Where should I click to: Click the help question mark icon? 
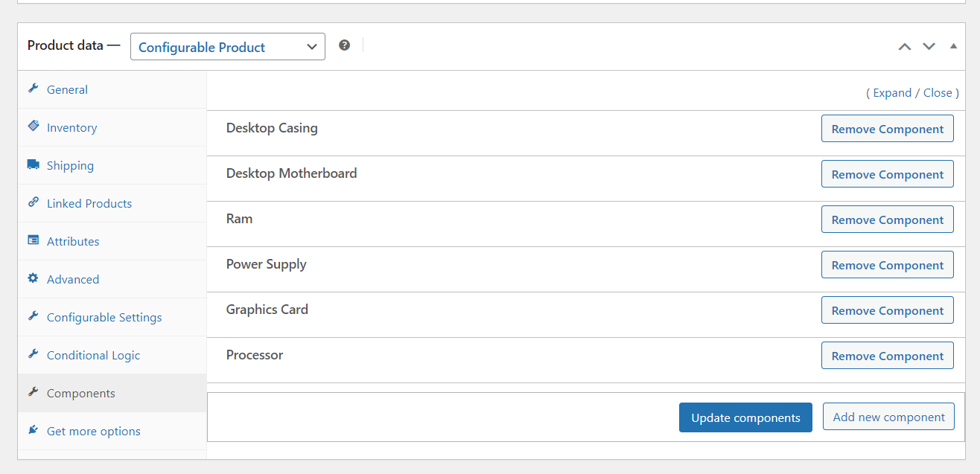(x=344, y=45)
